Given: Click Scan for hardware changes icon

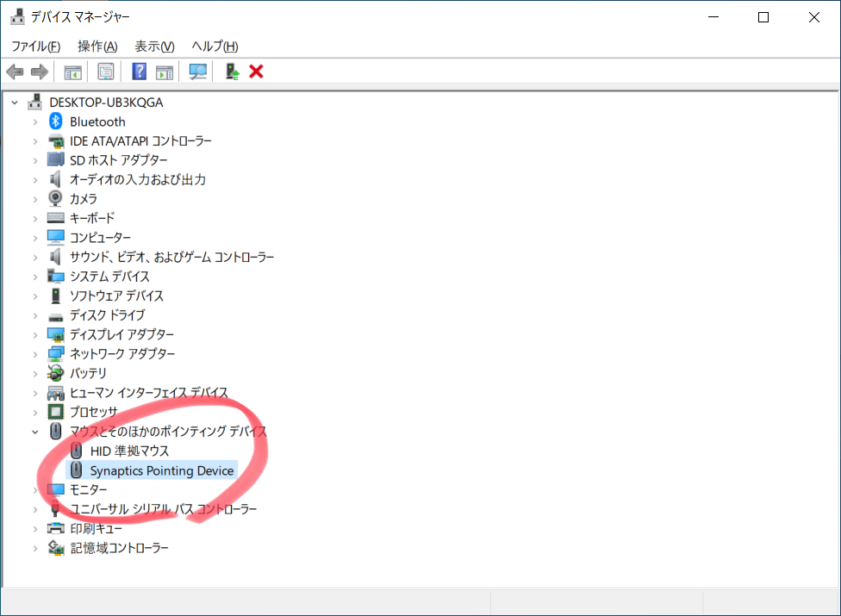Looking at the screenshot, I should (x=198, y=72).
